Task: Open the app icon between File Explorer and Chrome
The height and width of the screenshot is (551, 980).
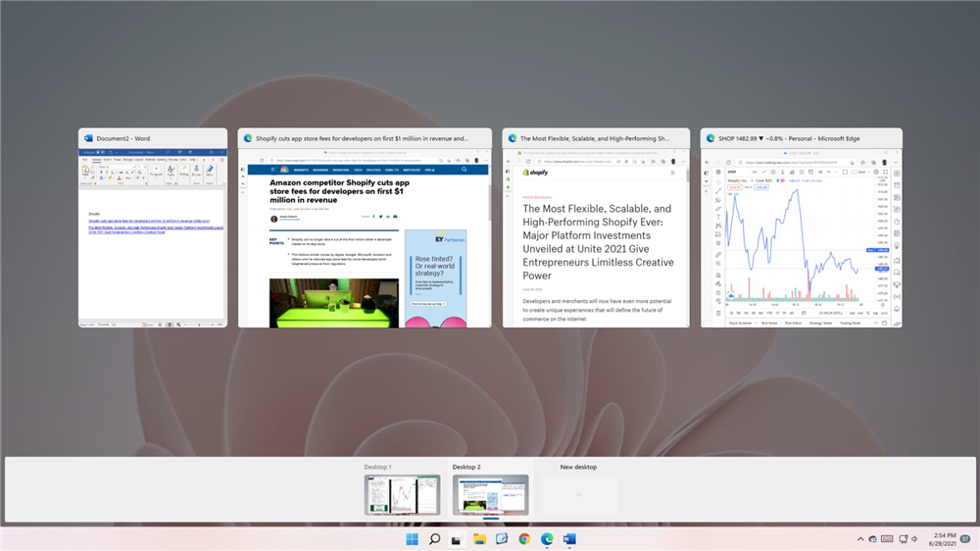Action: (502, 539)
